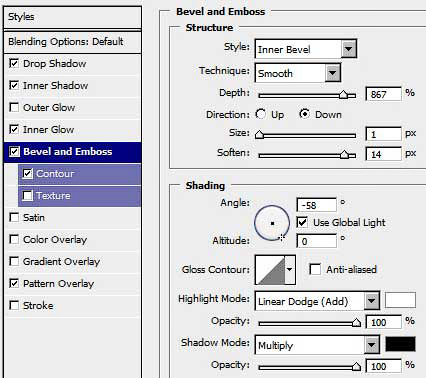Screen dimensions: 426x378
Task: Click the Size slider handle
Action: pos(259,135)
